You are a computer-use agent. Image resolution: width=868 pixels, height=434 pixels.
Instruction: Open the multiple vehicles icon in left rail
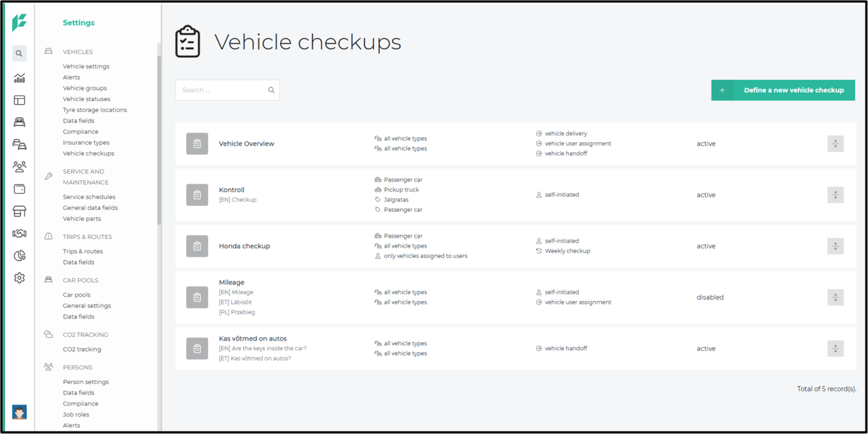pos(19,145)
